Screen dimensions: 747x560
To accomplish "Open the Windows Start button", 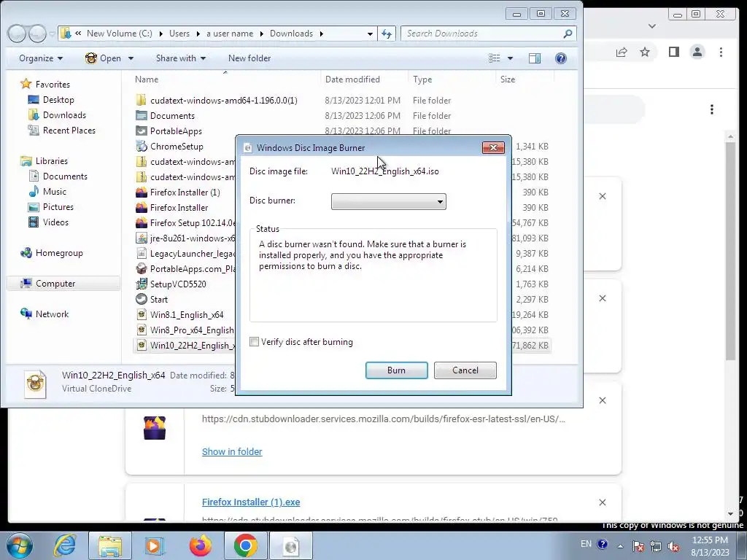I will [19, 545].
